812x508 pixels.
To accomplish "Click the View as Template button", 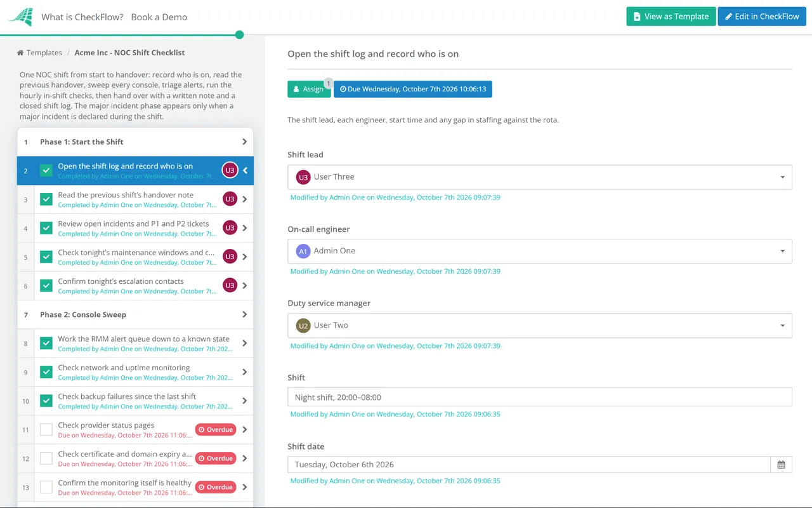I will point(671,17).
